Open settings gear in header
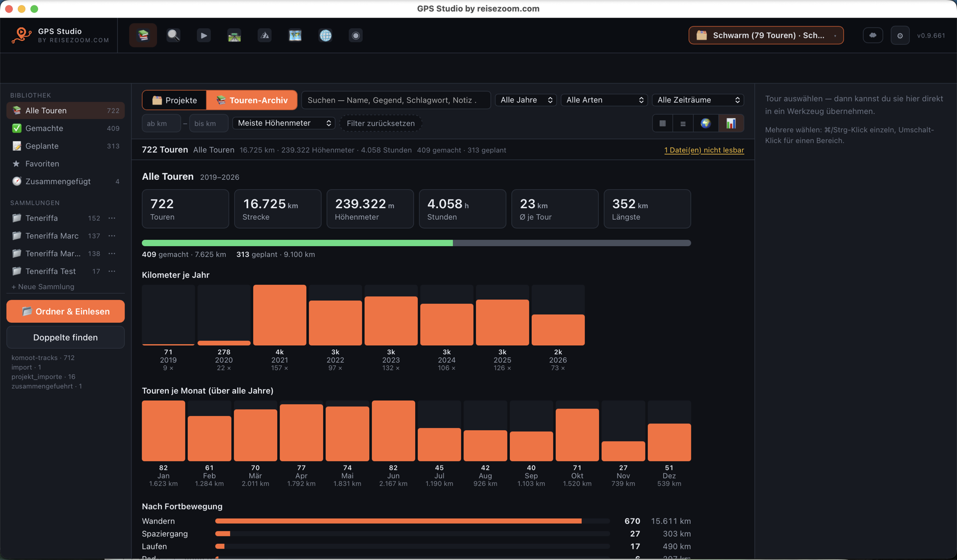This screenshot has height=560, width=957. (900, 35)
